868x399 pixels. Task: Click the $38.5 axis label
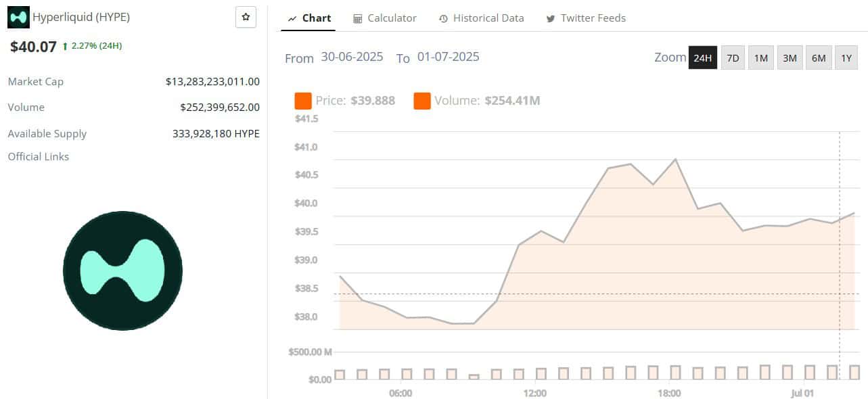pos(306,289)
